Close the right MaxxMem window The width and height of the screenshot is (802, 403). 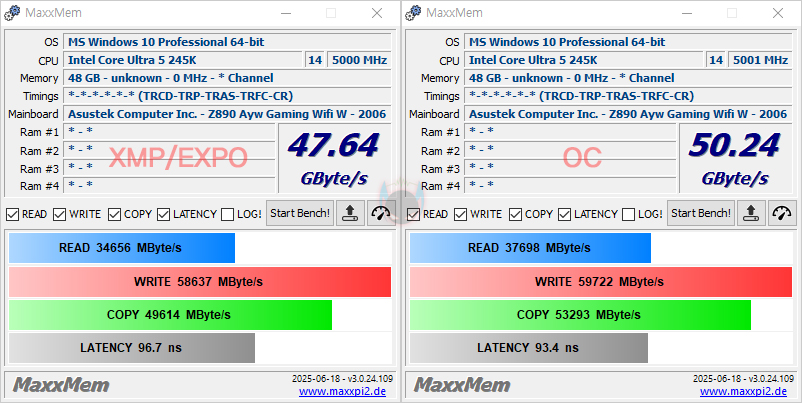[x=778, y=13]
